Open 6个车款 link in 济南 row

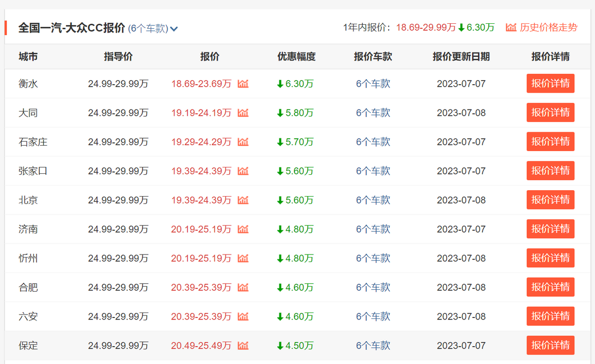pos(373,229)
